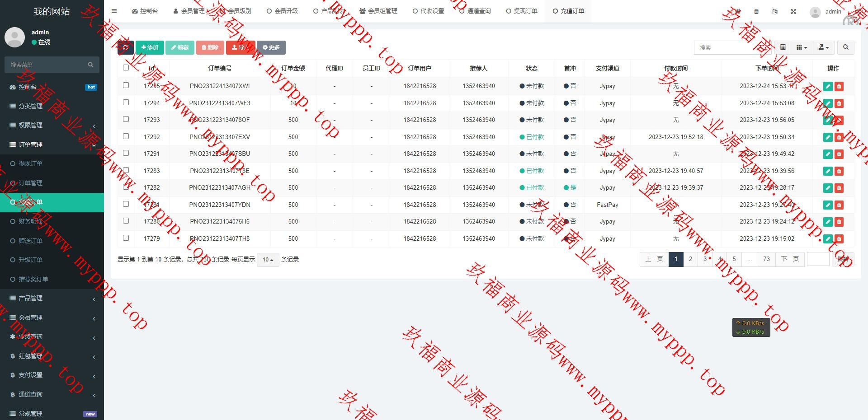Click the hamburger menu toggle icon
The image size is (868, 420).
click(x=114, y=11)
